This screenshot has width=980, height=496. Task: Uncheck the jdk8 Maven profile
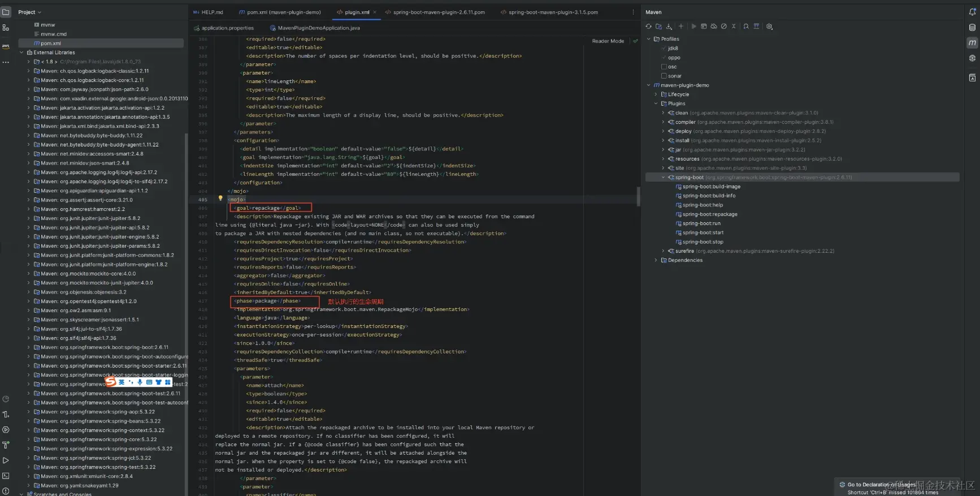(x=664, y=49)
